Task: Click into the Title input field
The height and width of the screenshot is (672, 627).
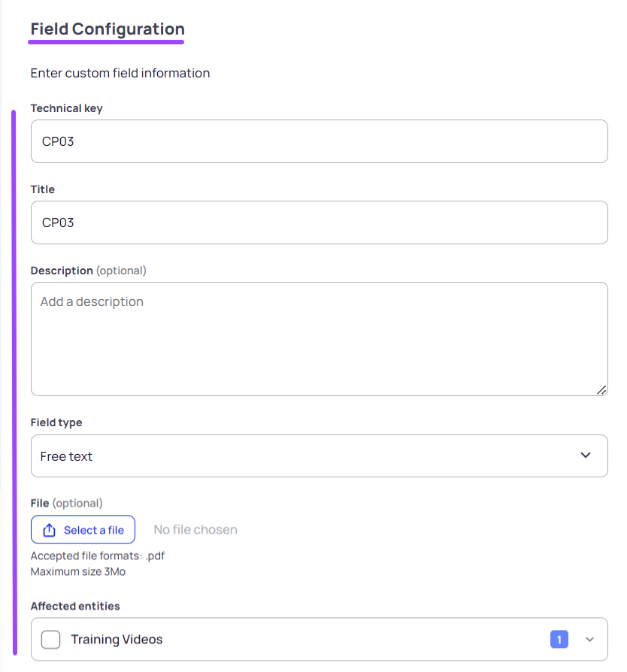Action: click(x=320, y=222)
